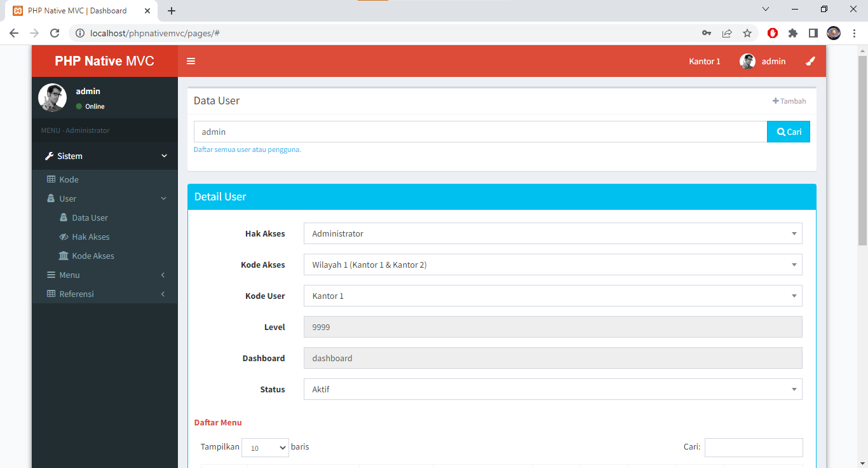Click Kantor 1 in the top navbar

(x=705, y=61)
